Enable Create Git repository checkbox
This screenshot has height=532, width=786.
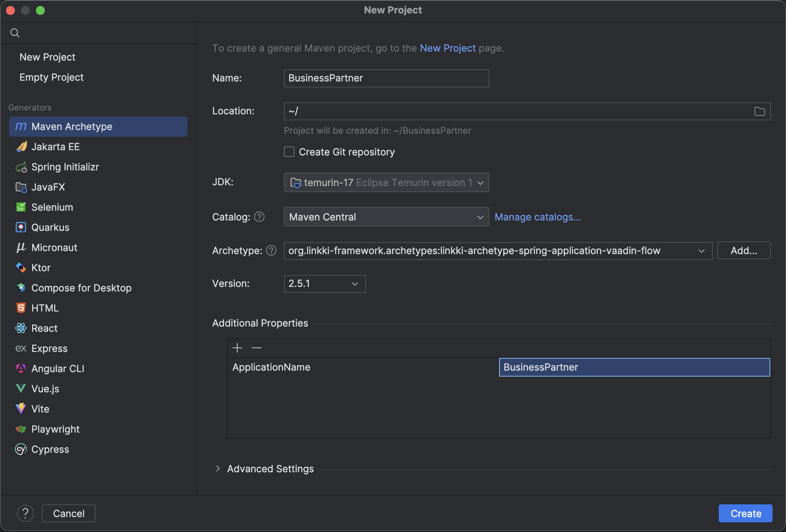(x=289, y=152)
